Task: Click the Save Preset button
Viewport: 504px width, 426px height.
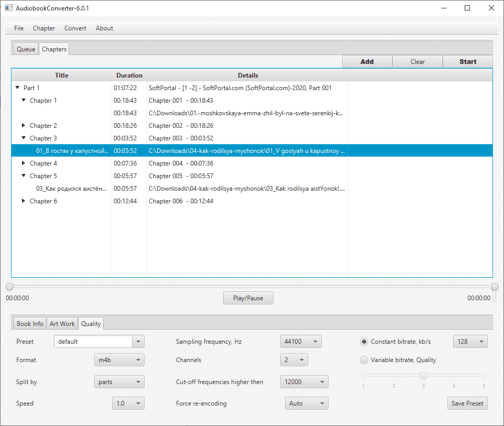Action: pos(467,403)
